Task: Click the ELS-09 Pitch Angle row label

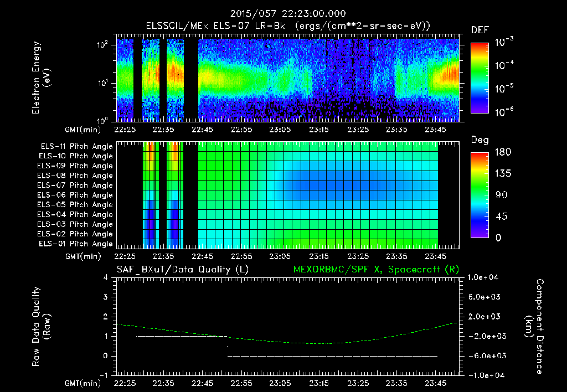Action: (75, 166)
